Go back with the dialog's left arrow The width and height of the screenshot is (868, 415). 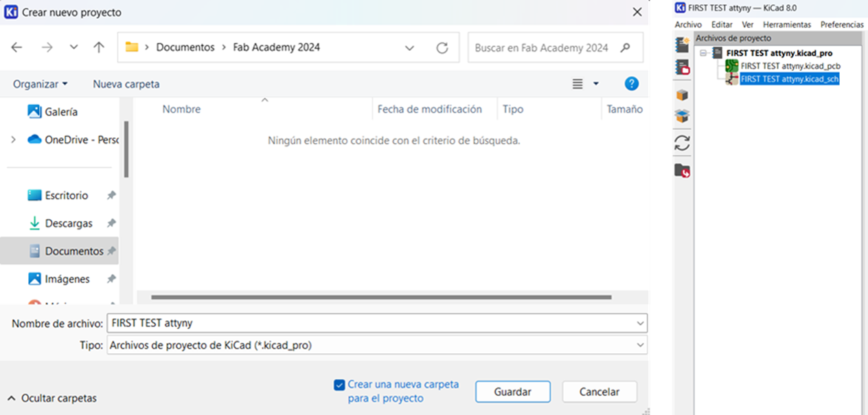tap(17, 47)
